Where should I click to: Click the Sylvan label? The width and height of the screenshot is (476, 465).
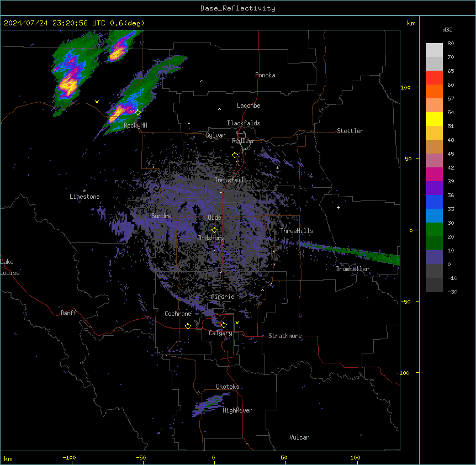(x=215, y=135)
